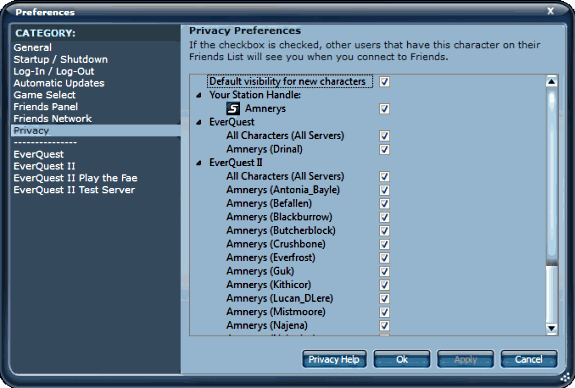Image resolution: width=575 pixels, height=388 pixels.
Task: Collapse the Your Station Handle group
Action: (x=199, y=95)
